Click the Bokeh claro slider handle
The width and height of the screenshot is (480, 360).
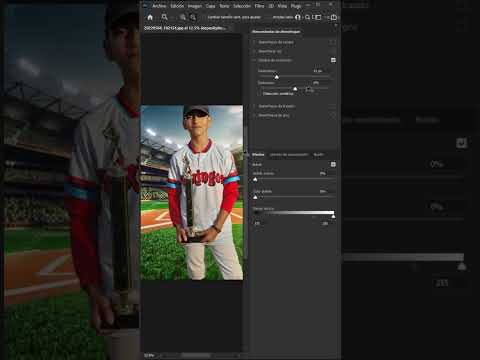(255, 180)
